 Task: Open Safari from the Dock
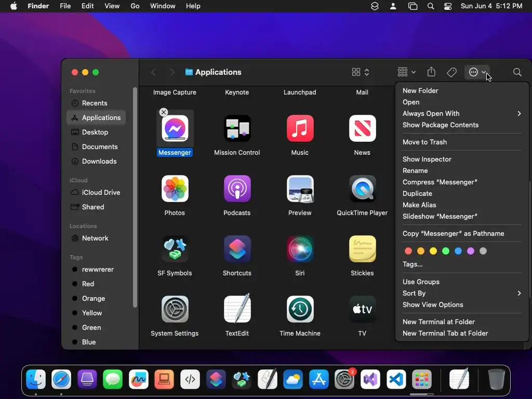click(x=61, y=379)
